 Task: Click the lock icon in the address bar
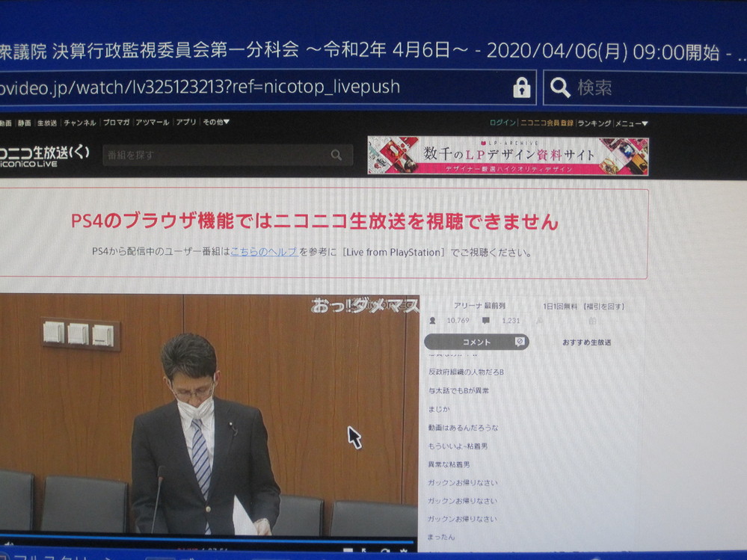coord(521,87)
